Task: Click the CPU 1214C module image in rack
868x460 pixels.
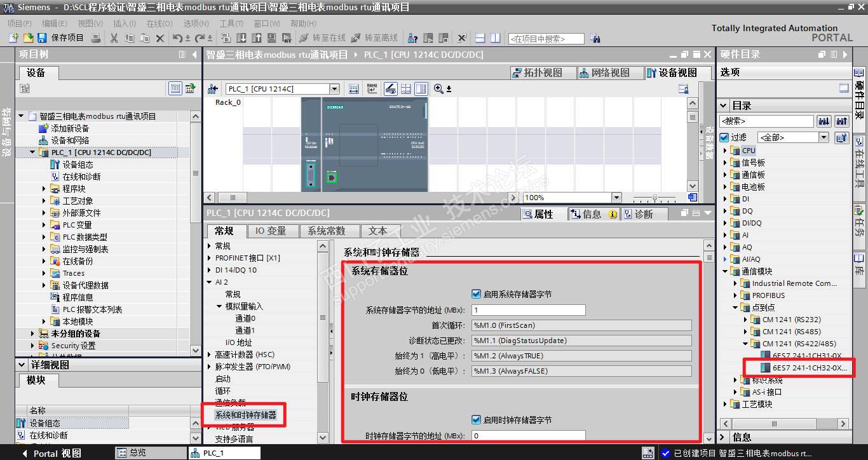Action: pos(374,144)
